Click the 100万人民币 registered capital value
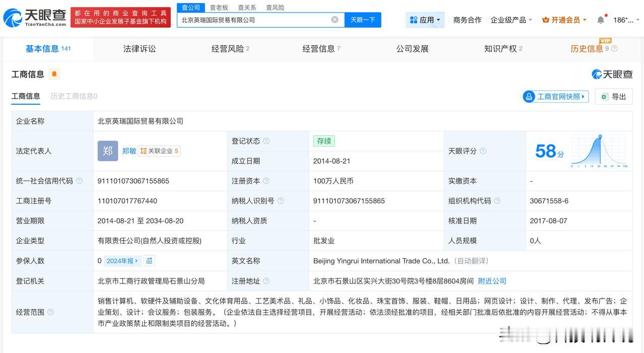This screenshot has height=353, width=644. [x=334, y=181]
